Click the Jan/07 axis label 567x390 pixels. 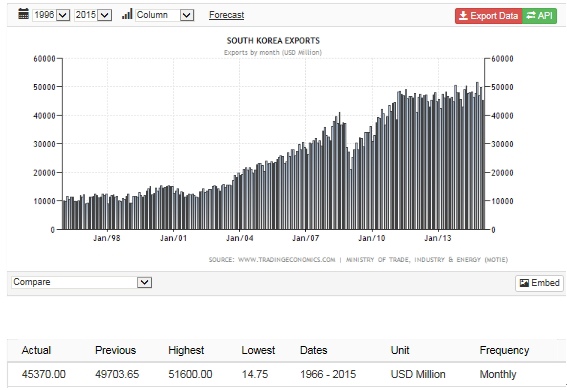tap(306, 238)
